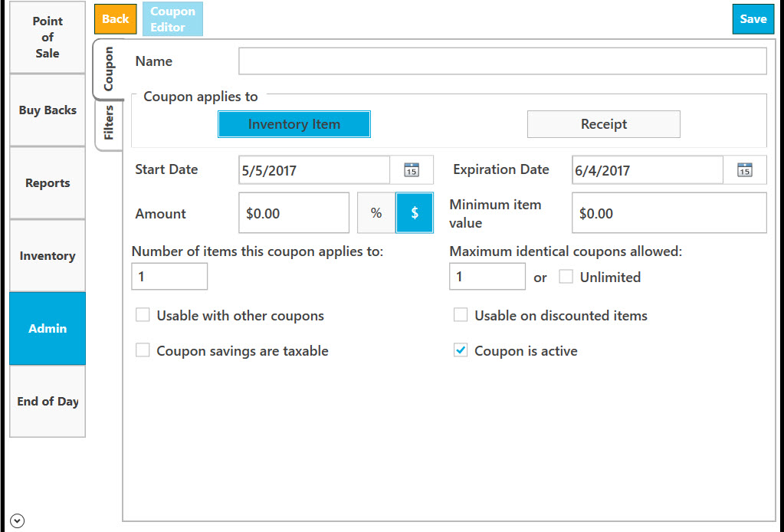Viewport: 784px width, 532px height.
Task: Switch to the Filters tab
Action: [x=109, y=123]
